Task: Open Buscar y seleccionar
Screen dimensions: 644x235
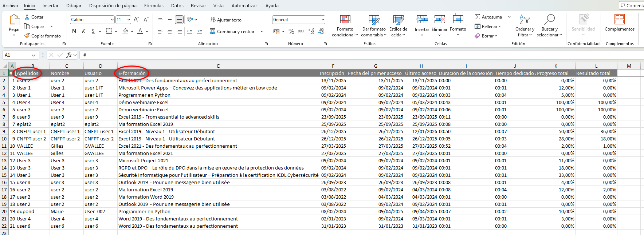Action: click(x=549, y=25)
